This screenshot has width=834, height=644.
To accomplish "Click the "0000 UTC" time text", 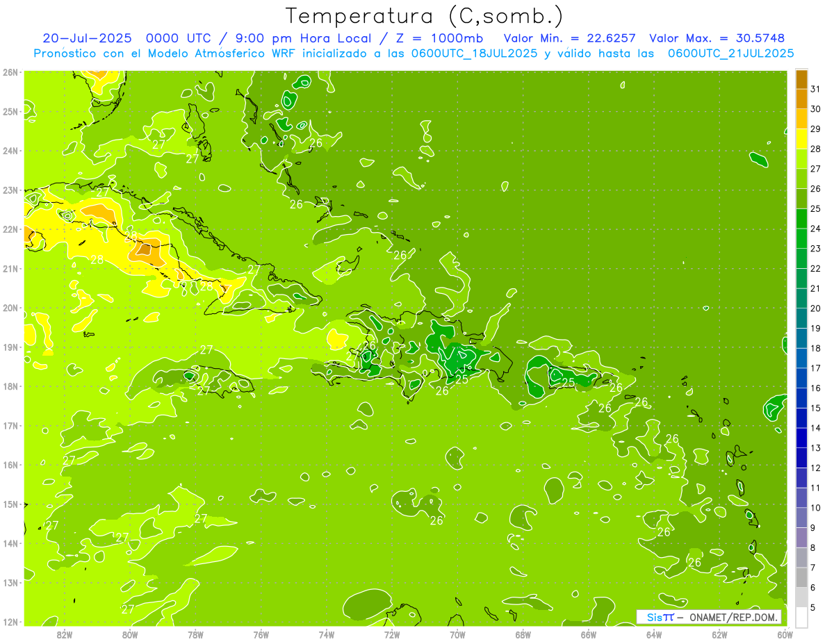I will click(x=179, y=38).
